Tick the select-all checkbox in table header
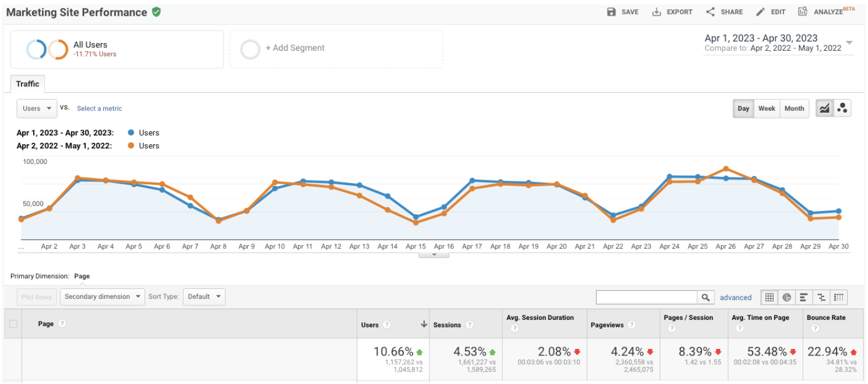 (x=13, y=324)
